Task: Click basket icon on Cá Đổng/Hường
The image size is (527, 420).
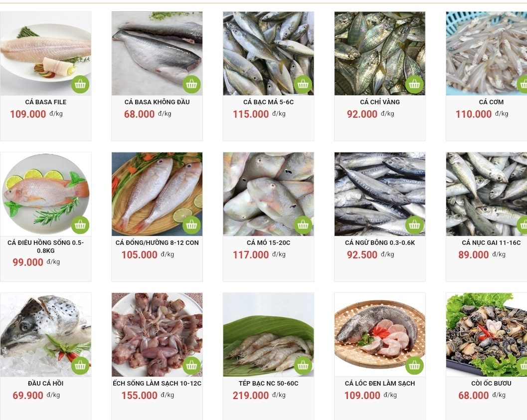Action: coord(191,224)
